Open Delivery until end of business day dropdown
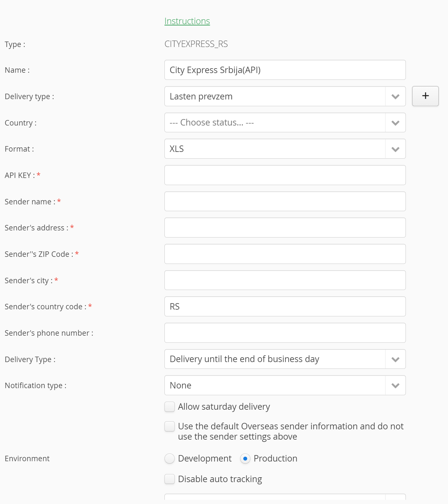The width and height of the screenshot is (448, 504). tap(285, 359)
